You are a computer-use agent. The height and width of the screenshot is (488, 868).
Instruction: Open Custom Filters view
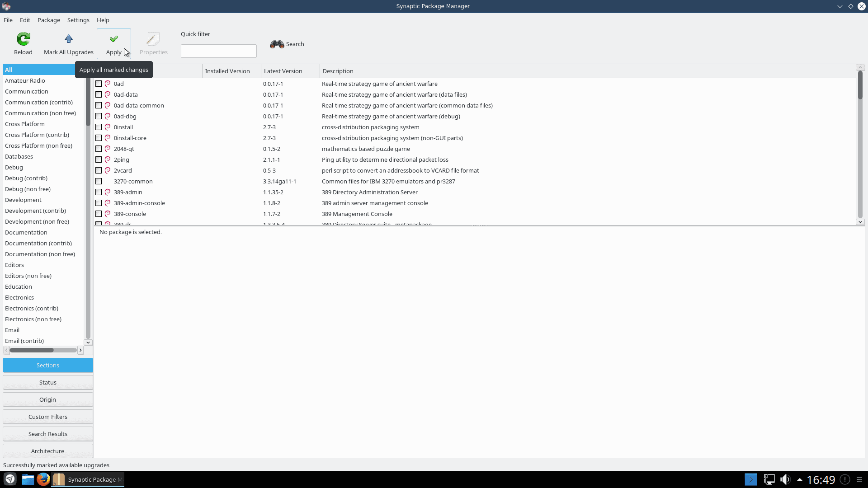tap(48, 417)
